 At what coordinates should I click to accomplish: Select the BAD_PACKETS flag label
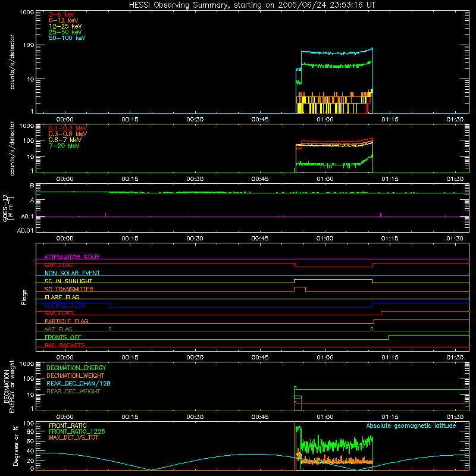click(65, 345)
